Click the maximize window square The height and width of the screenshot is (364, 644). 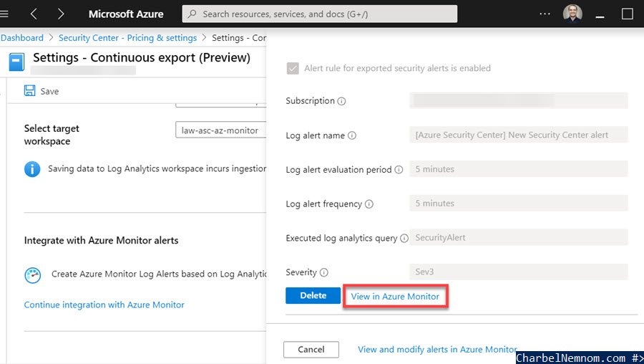tap(627, 14)
